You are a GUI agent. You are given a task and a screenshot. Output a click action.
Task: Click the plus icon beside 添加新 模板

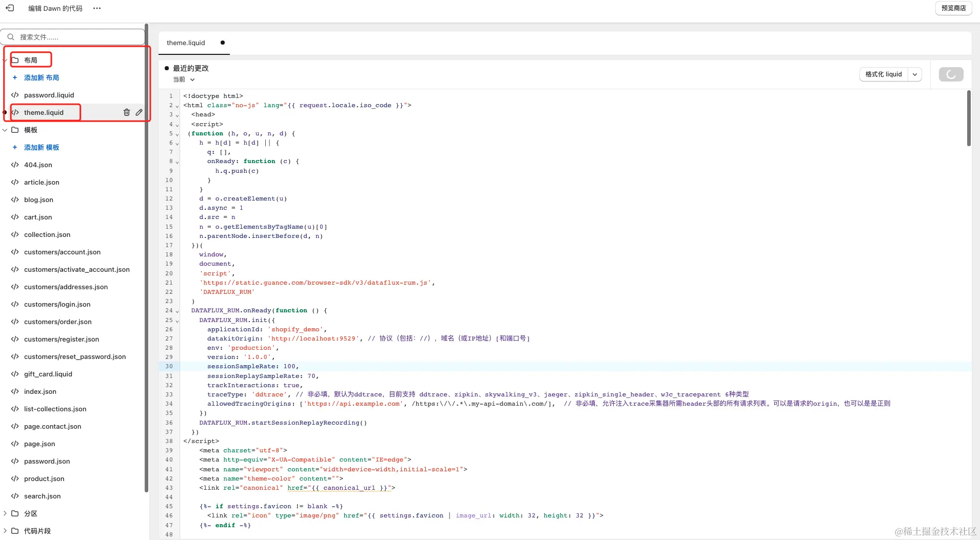point(15,148)
